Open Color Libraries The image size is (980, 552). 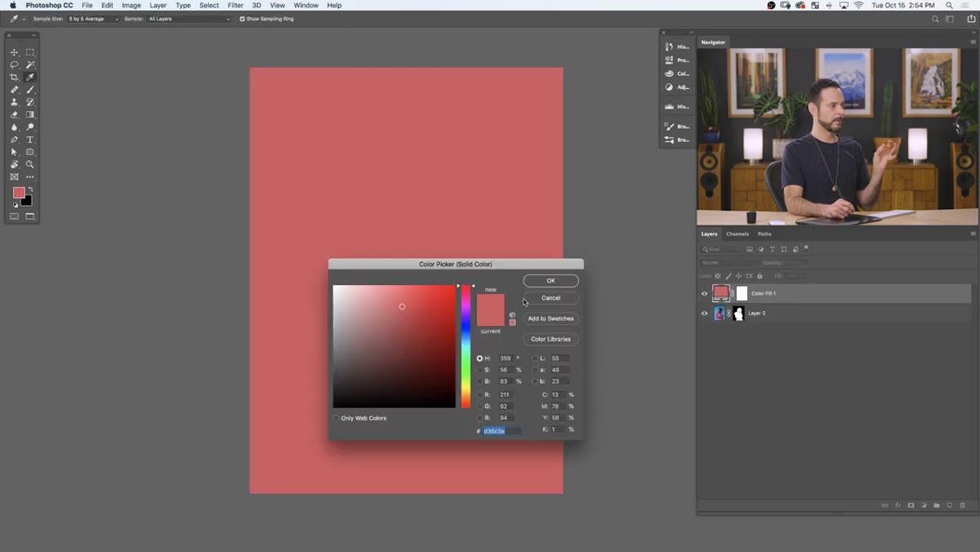point(551,339)
